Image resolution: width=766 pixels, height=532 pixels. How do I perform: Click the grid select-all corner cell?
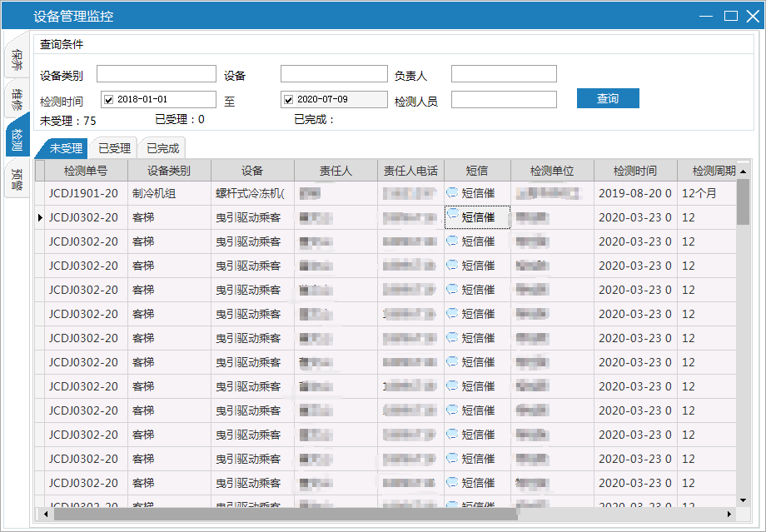(x=40, y=171)
